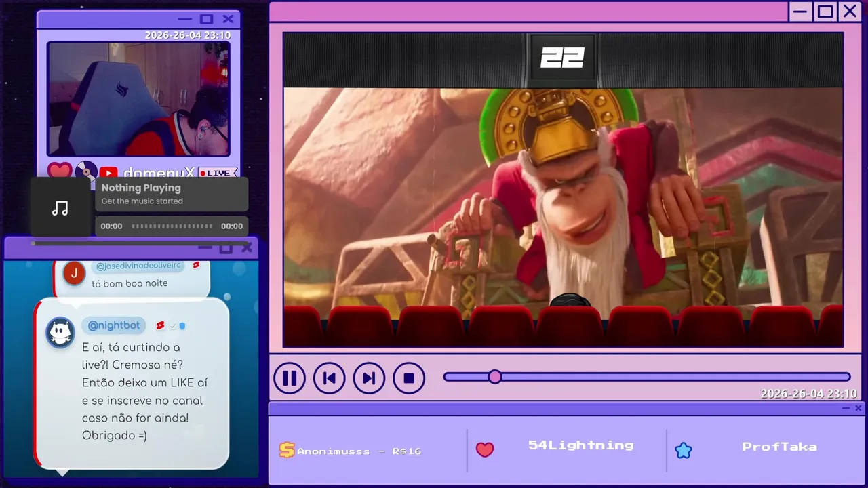Minimize the webcam window
Image resolution: width=868 pixels, height=488 pixels.
pos(185,20)
